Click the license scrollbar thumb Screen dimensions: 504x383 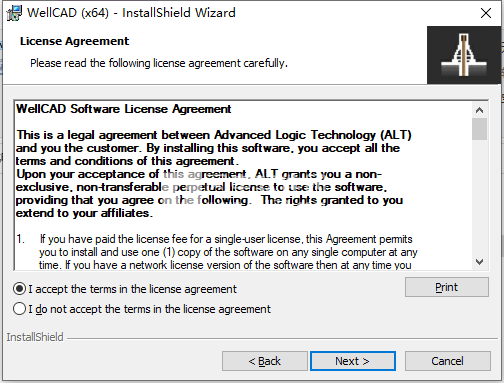(x=479, y=129)
